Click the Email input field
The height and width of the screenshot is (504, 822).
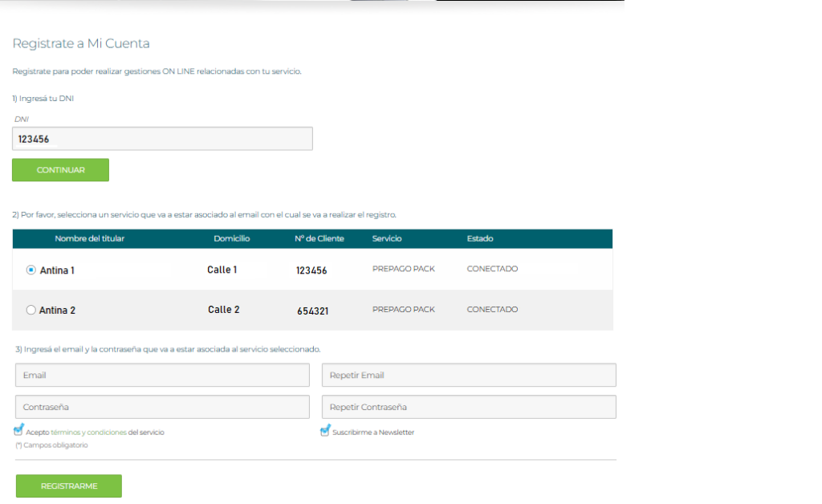point(162,375)
